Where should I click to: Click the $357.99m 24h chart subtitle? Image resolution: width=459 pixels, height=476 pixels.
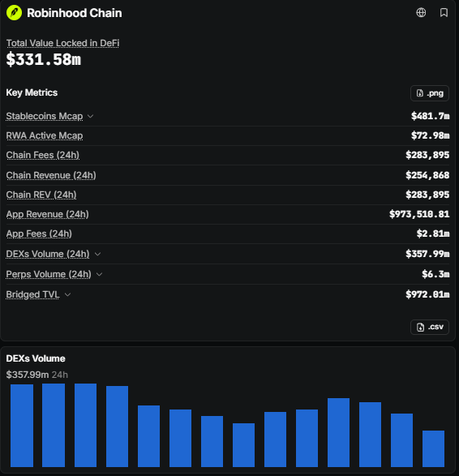click(x=37, y=375)
